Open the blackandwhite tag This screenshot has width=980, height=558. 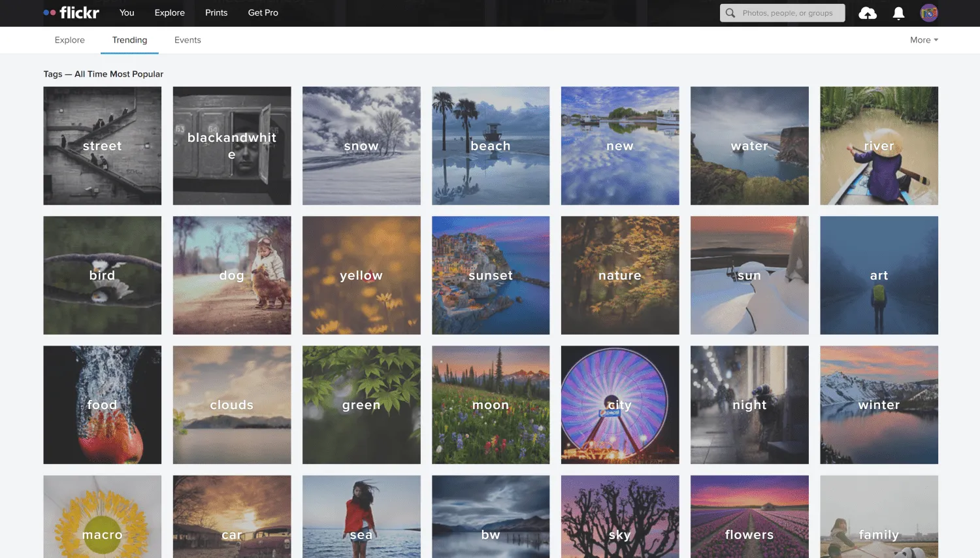click(x=232, y=145)
